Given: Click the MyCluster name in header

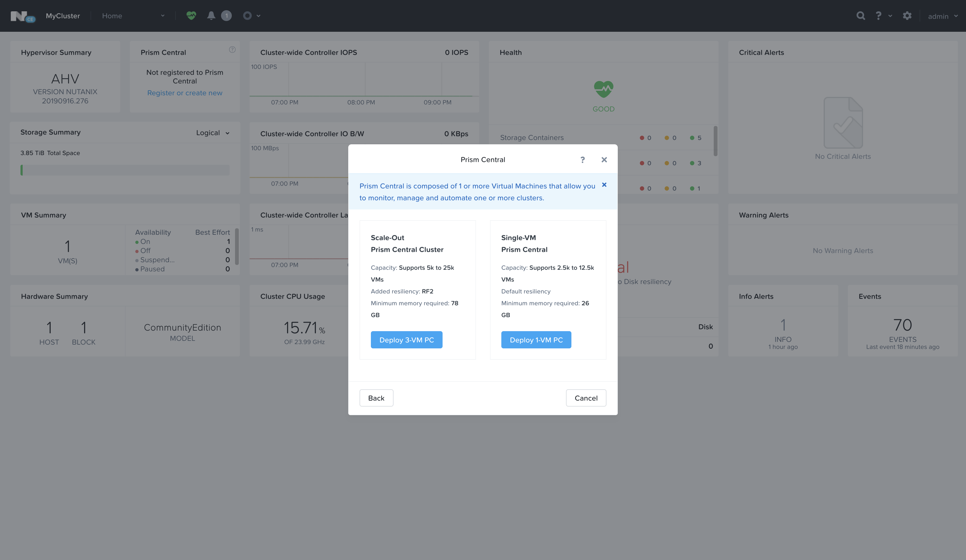Looking at the screenshot, I should pyautogui.click(x=63, y=16).
